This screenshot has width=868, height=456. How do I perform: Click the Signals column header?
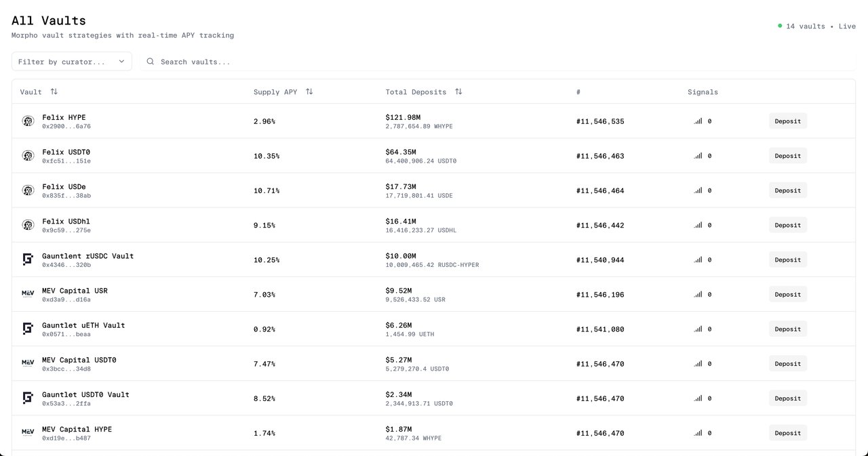point(703,91)
